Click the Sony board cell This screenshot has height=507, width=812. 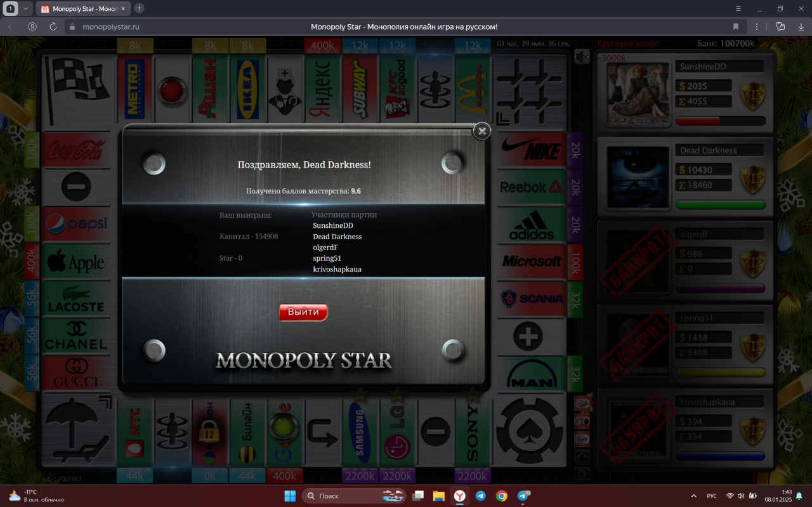(x=473, y=433)
